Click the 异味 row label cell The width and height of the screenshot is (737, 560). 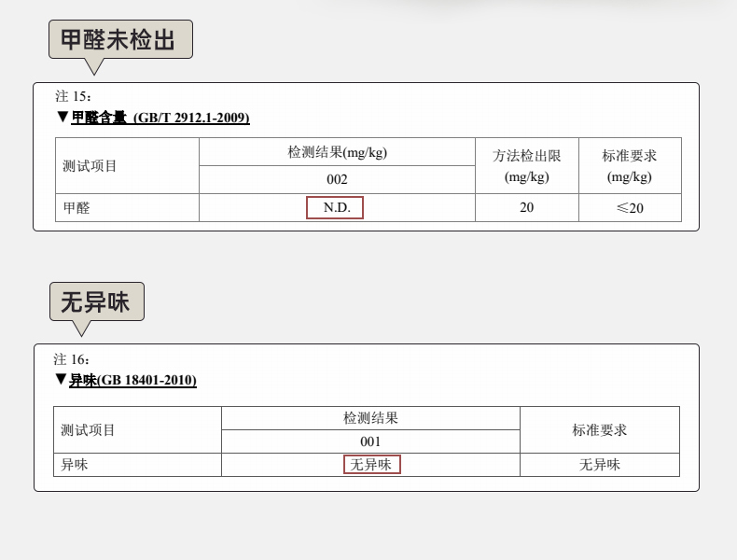coord(75,464)
